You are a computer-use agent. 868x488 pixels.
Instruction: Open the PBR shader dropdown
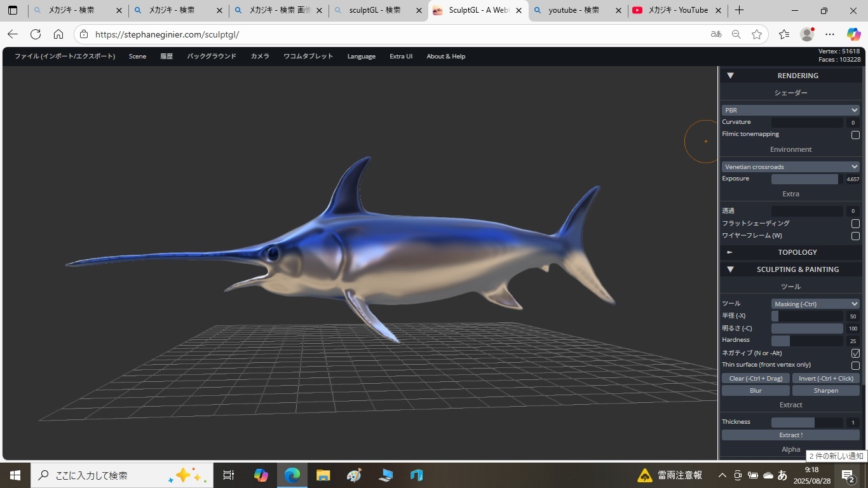(790, 110)
